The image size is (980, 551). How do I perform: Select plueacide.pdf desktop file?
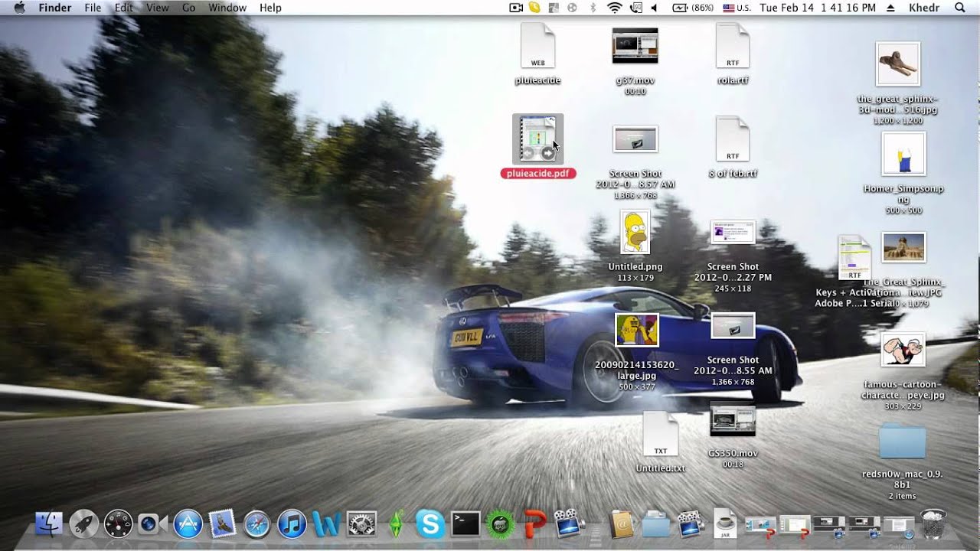pyautogui.click(x=537, y=139)
